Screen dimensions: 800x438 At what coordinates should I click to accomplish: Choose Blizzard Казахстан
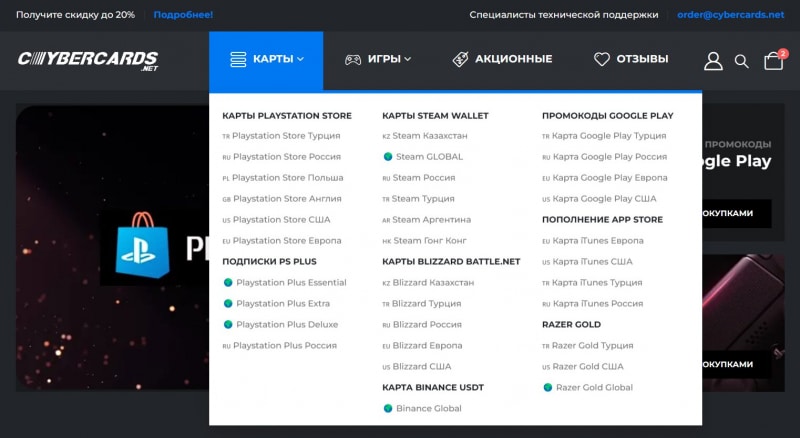(x=428, y=282)
